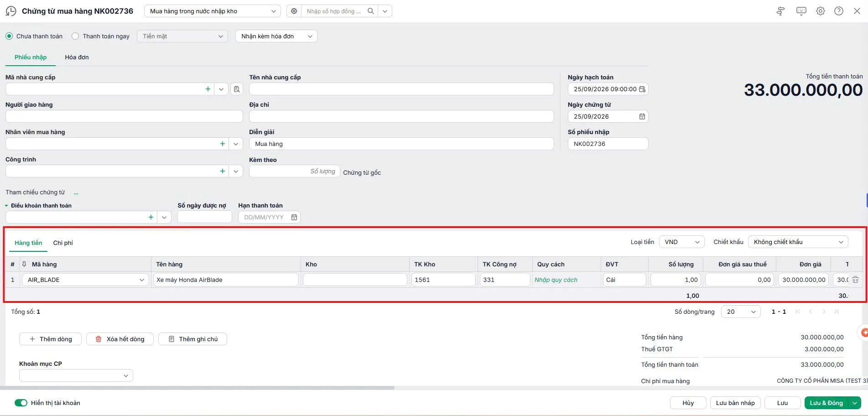
Task: Select Chưa thanh toán radio option
Action: coord(9,36)
